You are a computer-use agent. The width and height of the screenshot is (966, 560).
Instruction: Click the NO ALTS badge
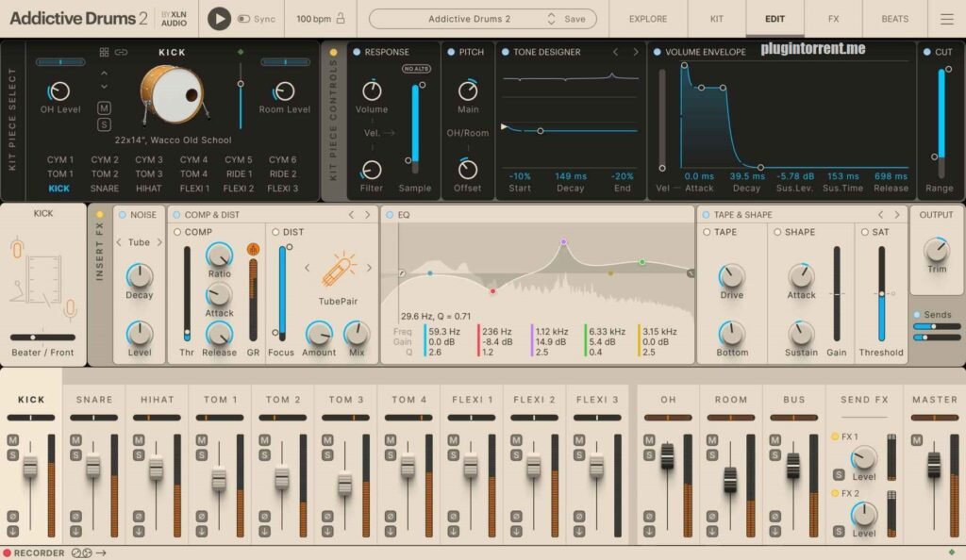[416, 69]
